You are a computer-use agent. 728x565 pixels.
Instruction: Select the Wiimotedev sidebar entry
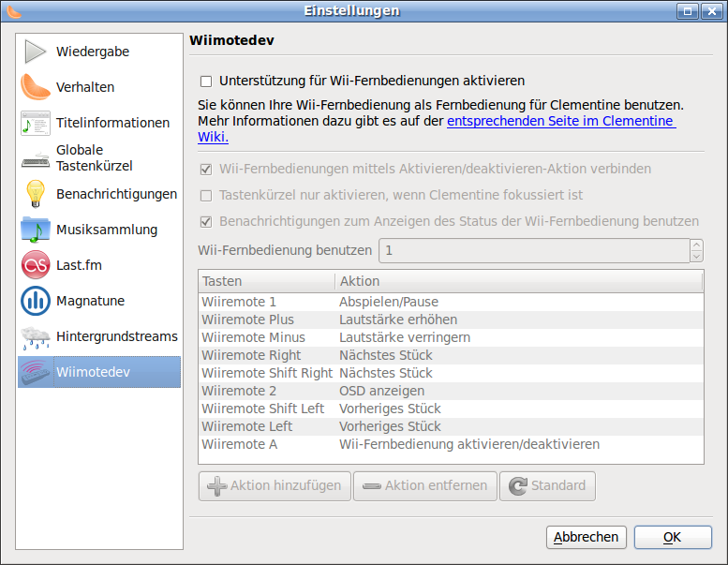tap(99, 372)
